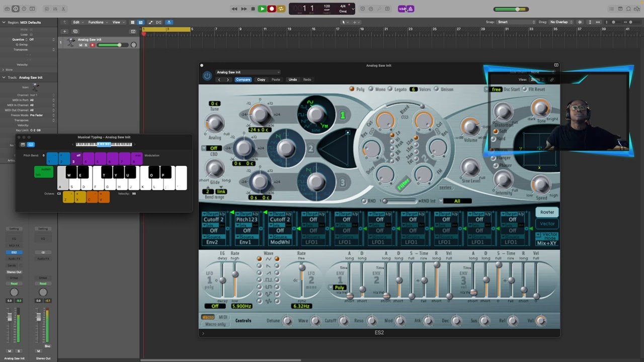Viewport: 644px width, 362px height.
Task: Toggle oscillator 3 on/off button
Action: (343, 182)
